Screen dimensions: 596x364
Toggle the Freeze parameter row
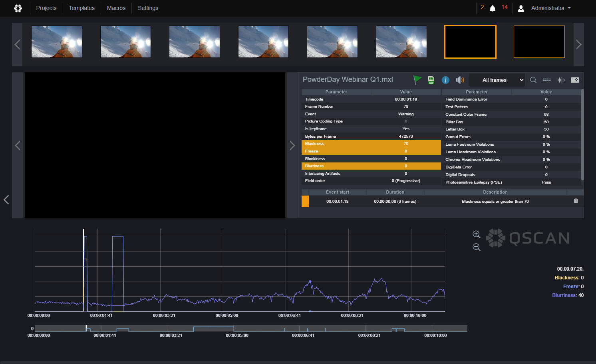tap(371, 151)
